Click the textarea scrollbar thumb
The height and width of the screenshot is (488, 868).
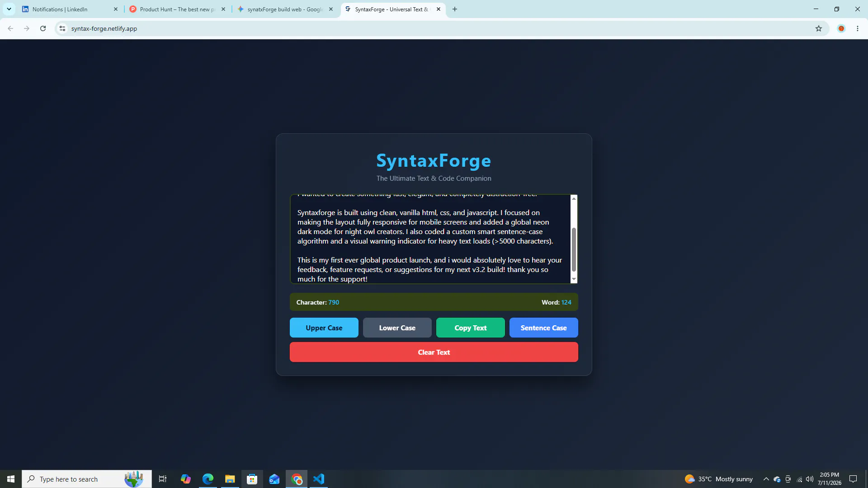(x=574, y=249)
